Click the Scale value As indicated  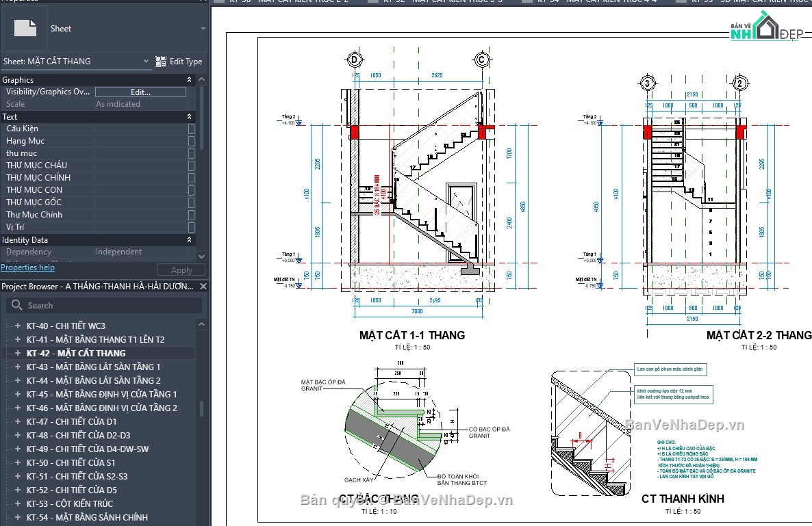(118, 104)
